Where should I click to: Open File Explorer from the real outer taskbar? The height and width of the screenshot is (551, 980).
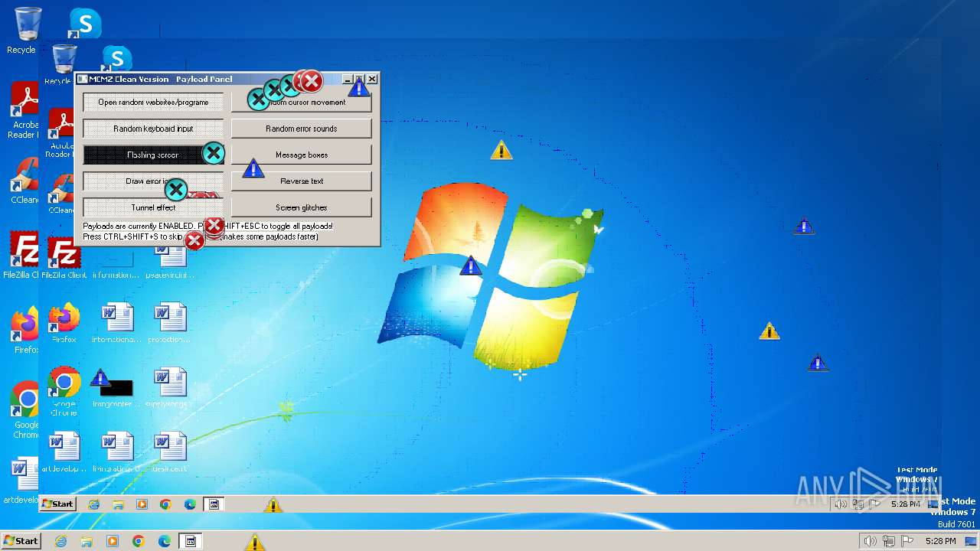[87, 541]
